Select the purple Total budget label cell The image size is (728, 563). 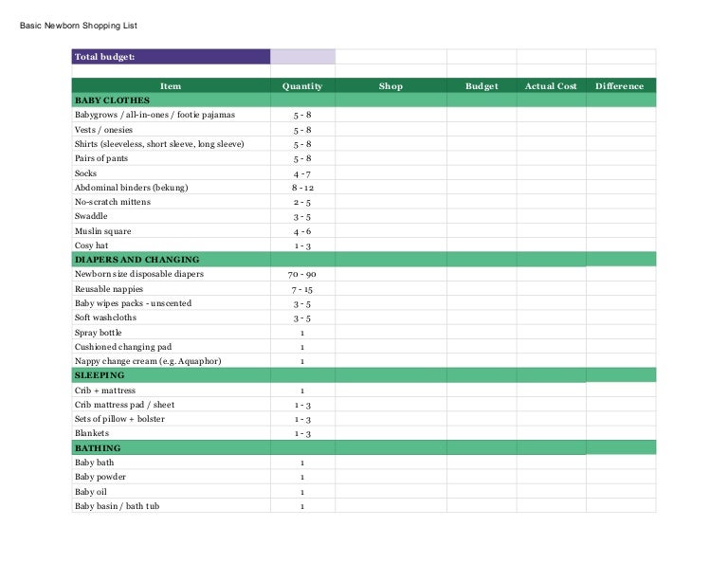click(171, 57)
